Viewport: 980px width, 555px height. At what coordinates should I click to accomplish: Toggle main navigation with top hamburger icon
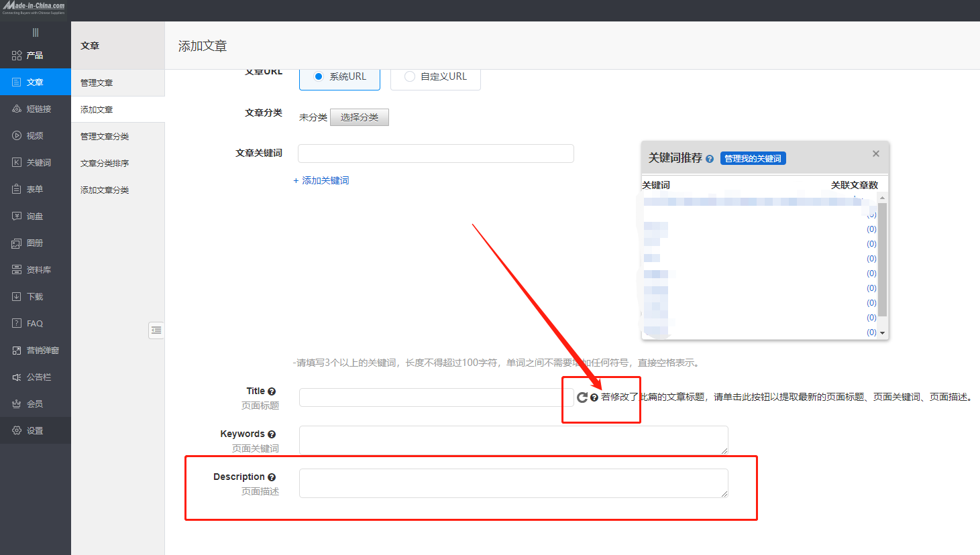[36, 32]
